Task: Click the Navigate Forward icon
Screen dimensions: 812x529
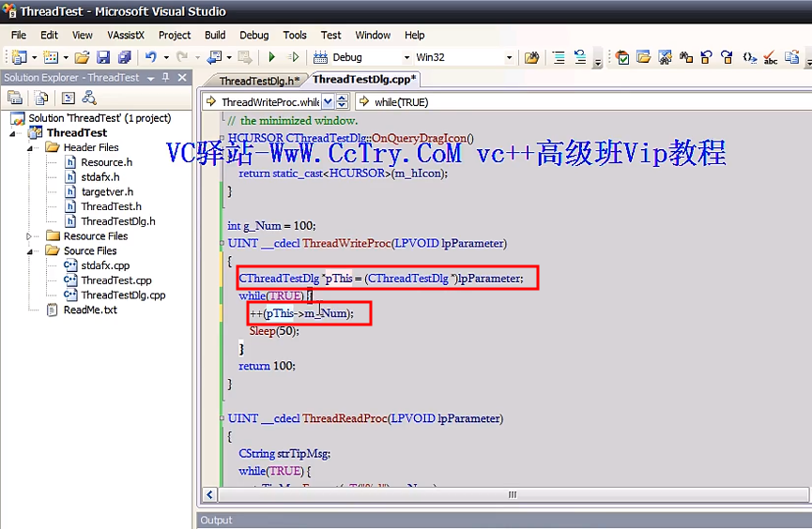Action: coord(244,57)
